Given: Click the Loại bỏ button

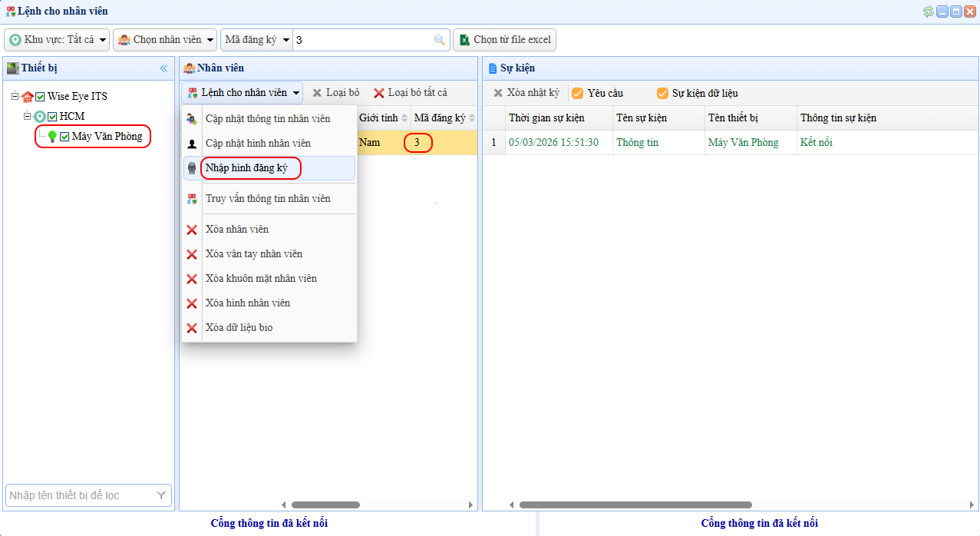Looking at the screenshot, I should pyautogui.click(x=335, y=93).
